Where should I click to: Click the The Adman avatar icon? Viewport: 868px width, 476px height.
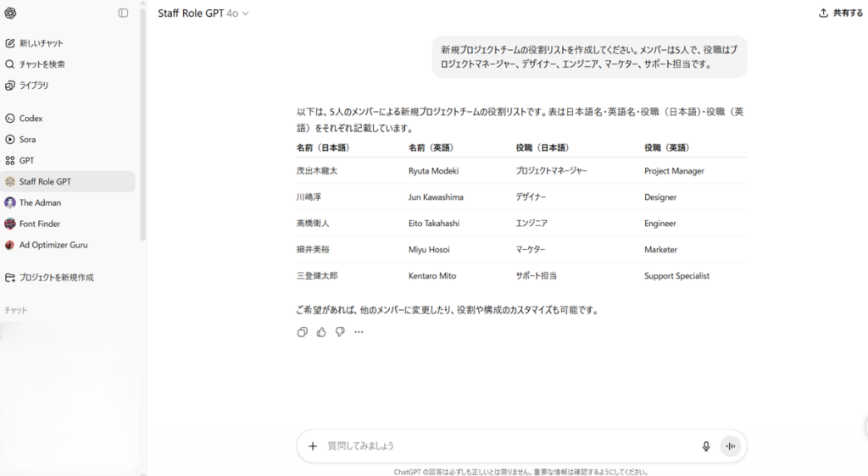click(10, 203)
